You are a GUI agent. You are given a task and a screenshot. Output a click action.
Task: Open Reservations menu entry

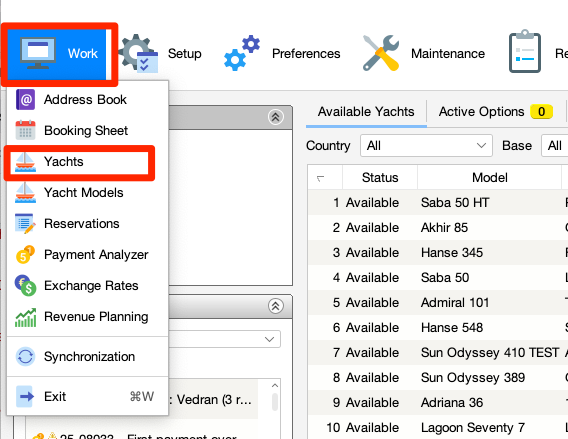coord(88,223)
